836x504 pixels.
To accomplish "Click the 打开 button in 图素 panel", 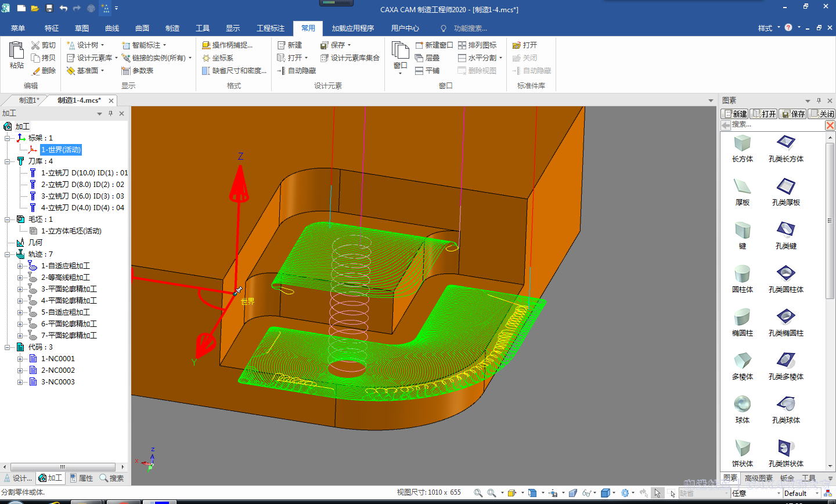I will point(763,114).
